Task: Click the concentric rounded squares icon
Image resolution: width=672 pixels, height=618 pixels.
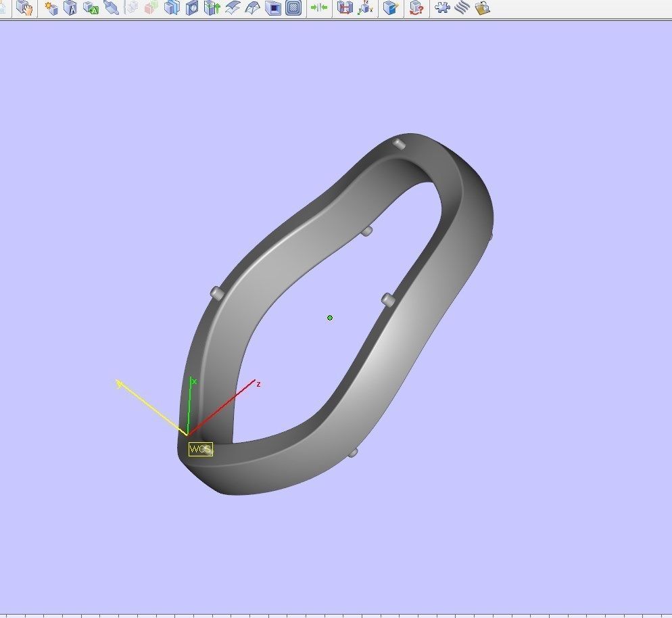Action: click(293, 7)
